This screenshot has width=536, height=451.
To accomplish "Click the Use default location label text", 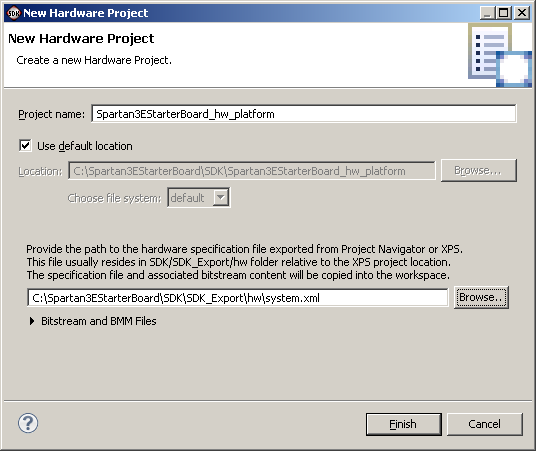I will 84,146.
